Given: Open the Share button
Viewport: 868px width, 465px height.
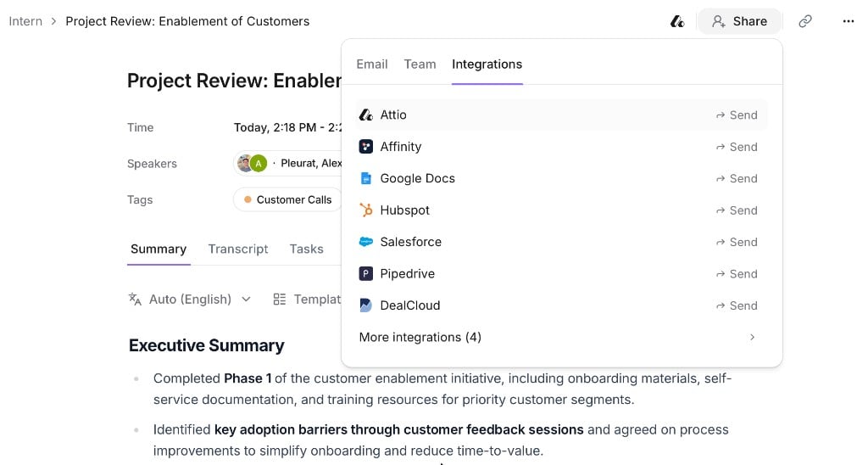Looking at the screenshot, I should pyautogui.click(x=739, y=21).
